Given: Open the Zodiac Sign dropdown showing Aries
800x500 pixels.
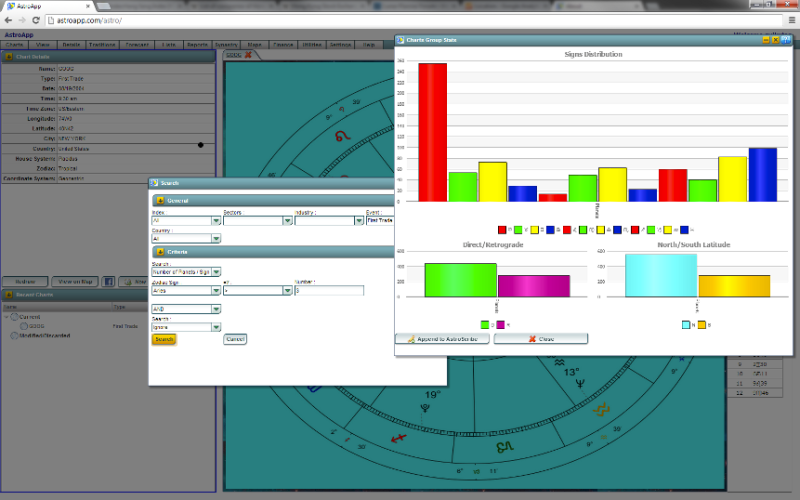Looking at the screenshot, I should (x=216, y=290).
